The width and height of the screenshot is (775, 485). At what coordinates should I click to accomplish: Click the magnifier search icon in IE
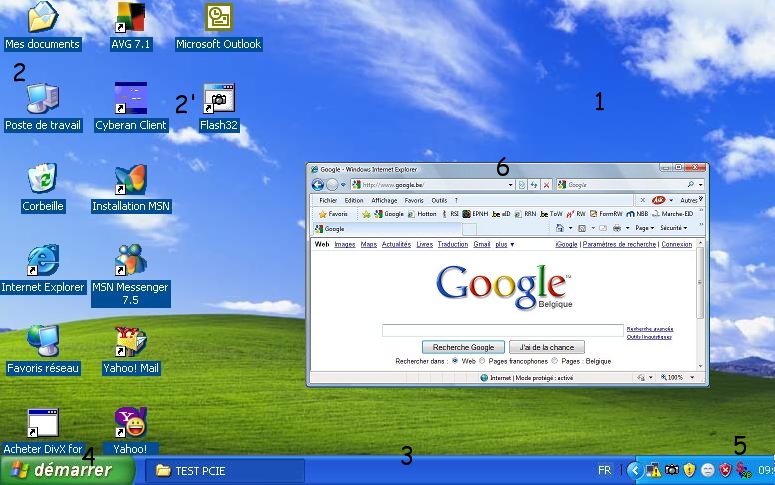[690, 184]
